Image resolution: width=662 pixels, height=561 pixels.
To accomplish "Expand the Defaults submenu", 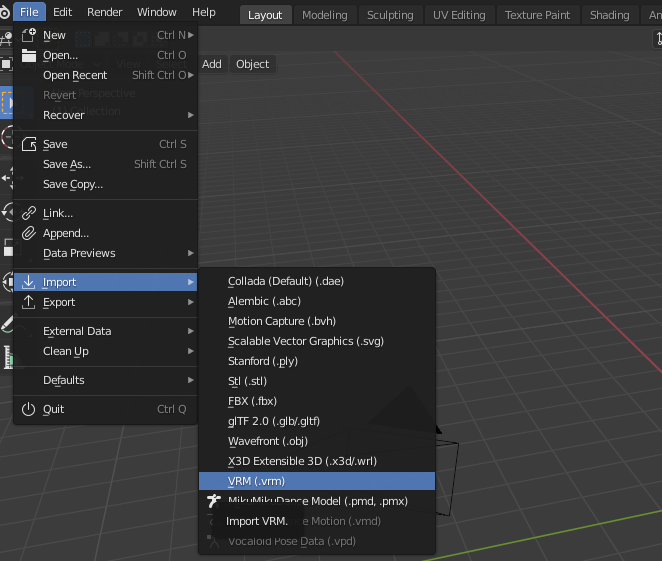I will [x=106, y=380].
